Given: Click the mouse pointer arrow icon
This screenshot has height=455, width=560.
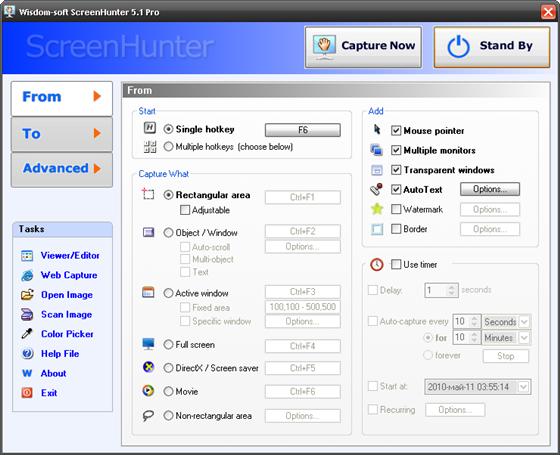Looking at the screenshot, I should tap(377, 129).
